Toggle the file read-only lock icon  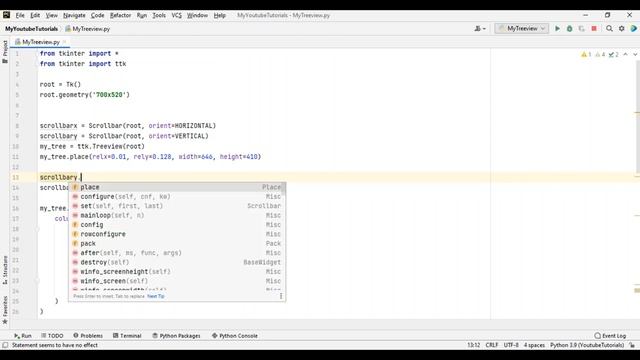click(632, 345)
